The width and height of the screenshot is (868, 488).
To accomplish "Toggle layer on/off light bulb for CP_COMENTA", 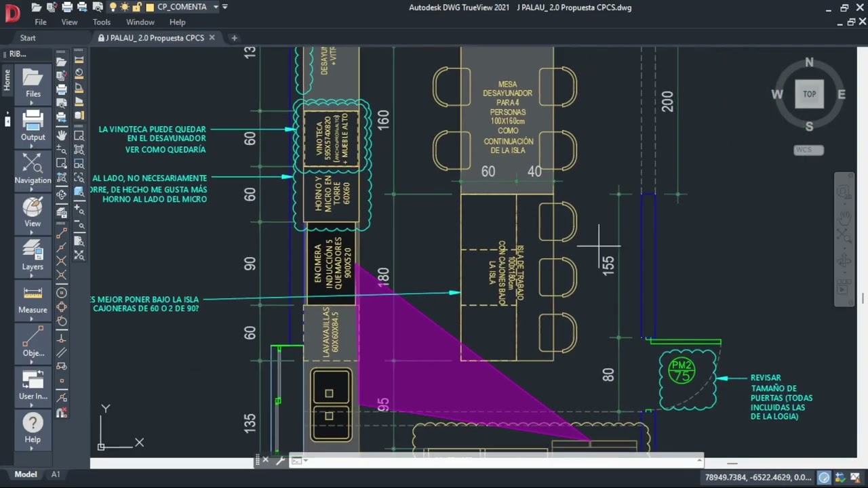I will (113, 7).
